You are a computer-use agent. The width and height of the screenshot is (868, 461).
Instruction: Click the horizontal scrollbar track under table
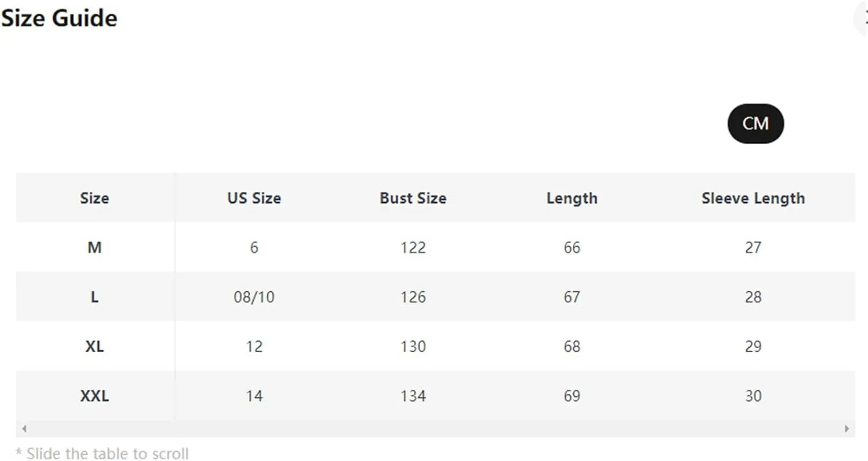click(435, 429)
